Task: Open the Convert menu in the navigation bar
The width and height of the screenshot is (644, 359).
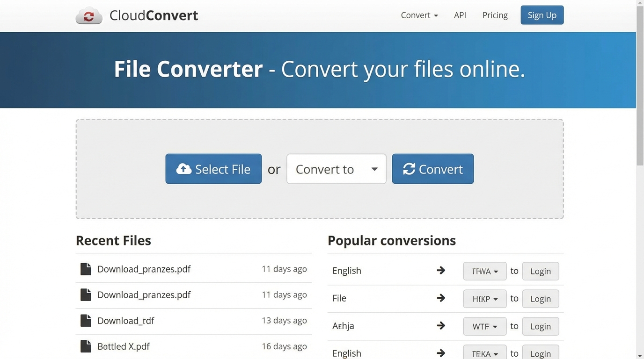Action: point(418,15)
